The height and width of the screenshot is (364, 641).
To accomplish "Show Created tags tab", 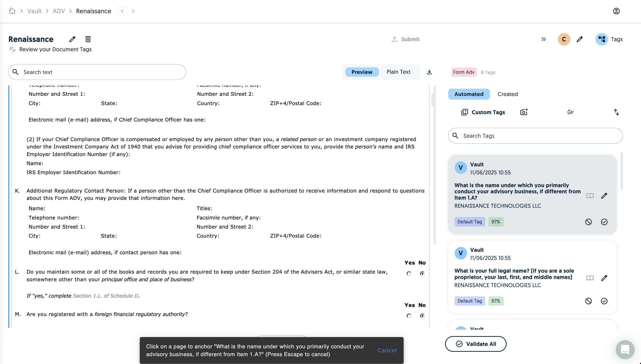I will 507,94.
